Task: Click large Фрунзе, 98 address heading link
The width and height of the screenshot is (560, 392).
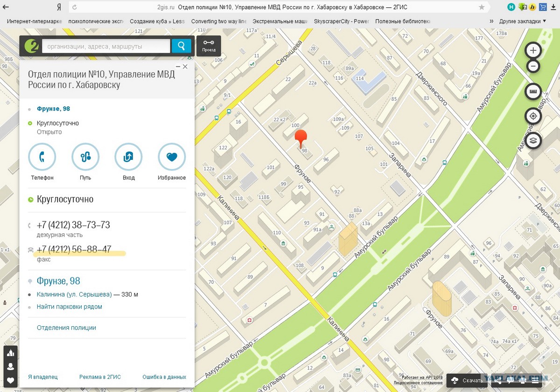Action: 58,281
